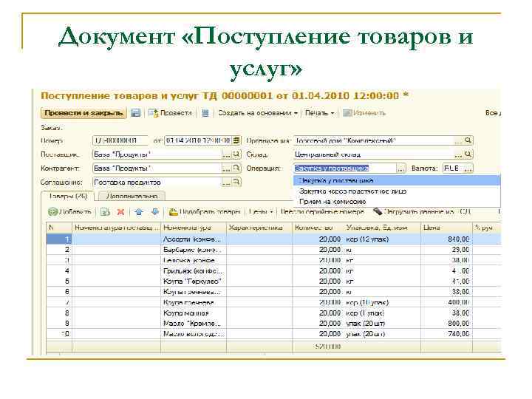532x399 pixels.
Task: Click the save diskette icon
Action: pyautogui.click(x=135, y=113)
